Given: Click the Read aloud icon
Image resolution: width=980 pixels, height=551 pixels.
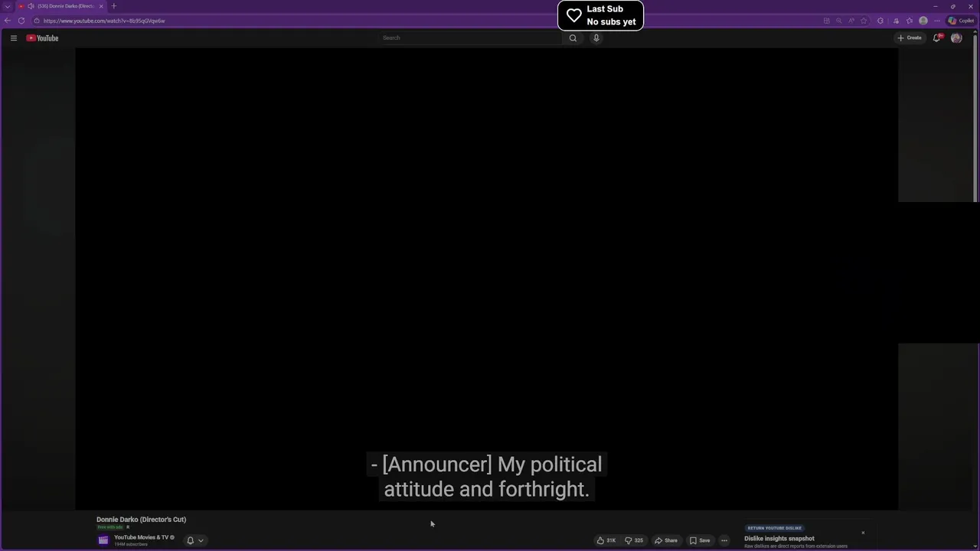Looking at the screenshot, I should coord(851,21).
